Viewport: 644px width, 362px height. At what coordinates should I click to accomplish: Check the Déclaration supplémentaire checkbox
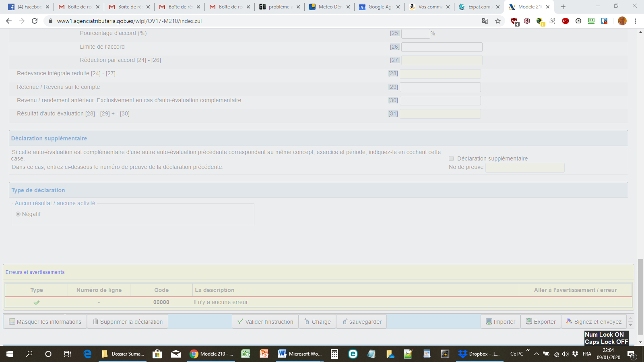pos(451,158)
